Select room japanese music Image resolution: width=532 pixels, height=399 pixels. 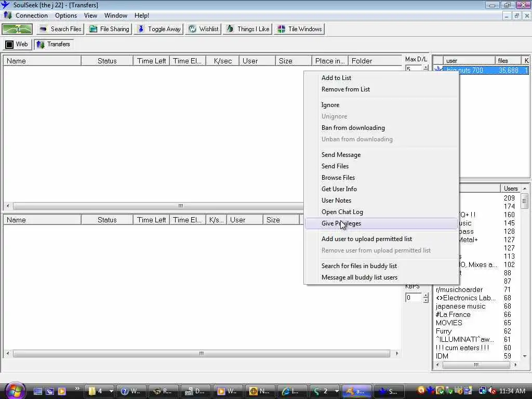click(x=460, y=307)
